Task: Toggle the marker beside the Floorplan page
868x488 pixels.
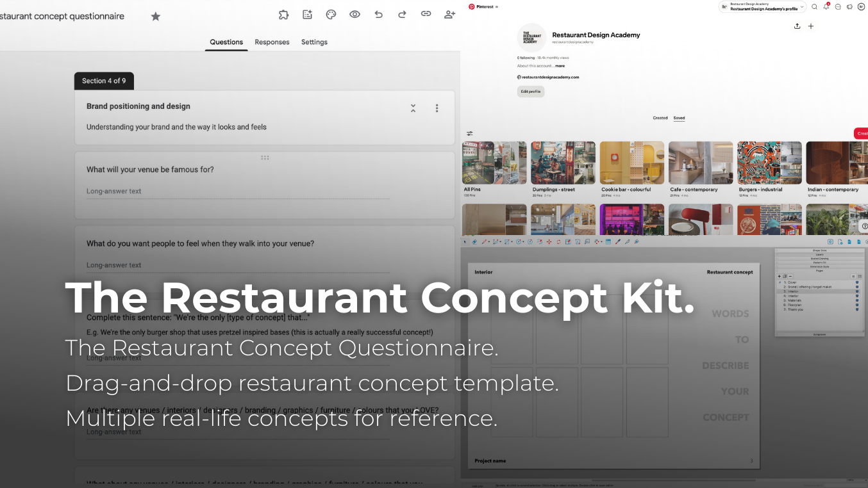Action: [857, 305]
